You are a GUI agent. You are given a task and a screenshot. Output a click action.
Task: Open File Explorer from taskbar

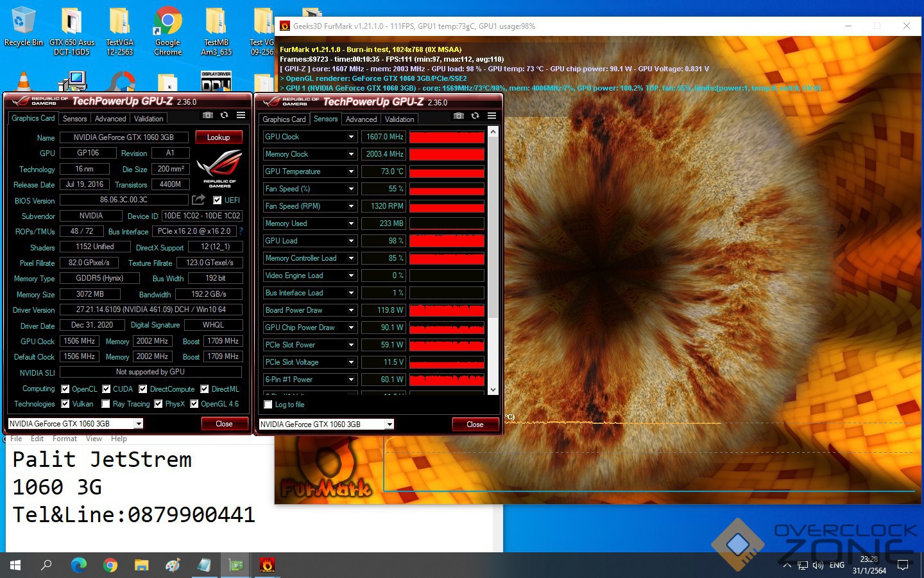coord(141,565)
